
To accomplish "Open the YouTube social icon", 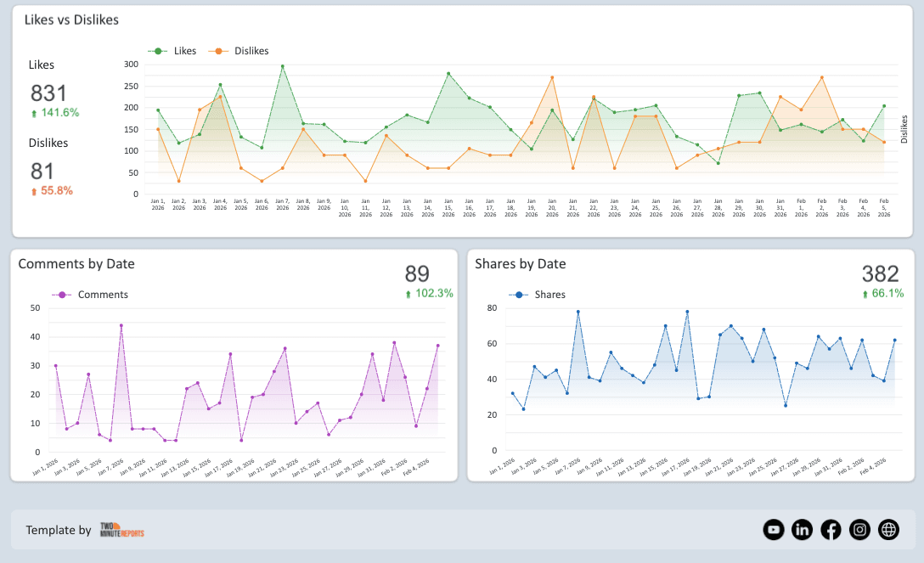I will [774, 529].
